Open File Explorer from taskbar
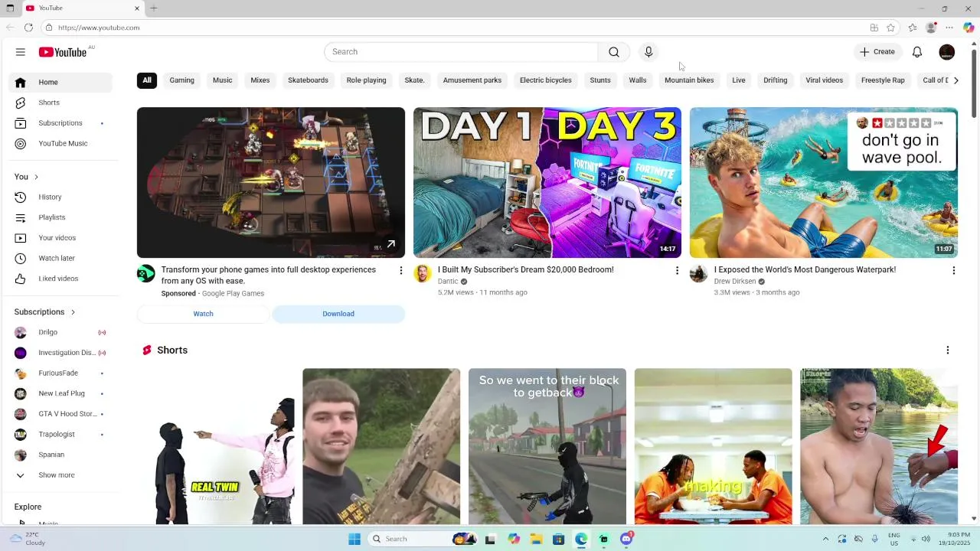Viewport: 980px width, 551px height. pos(536,539)
